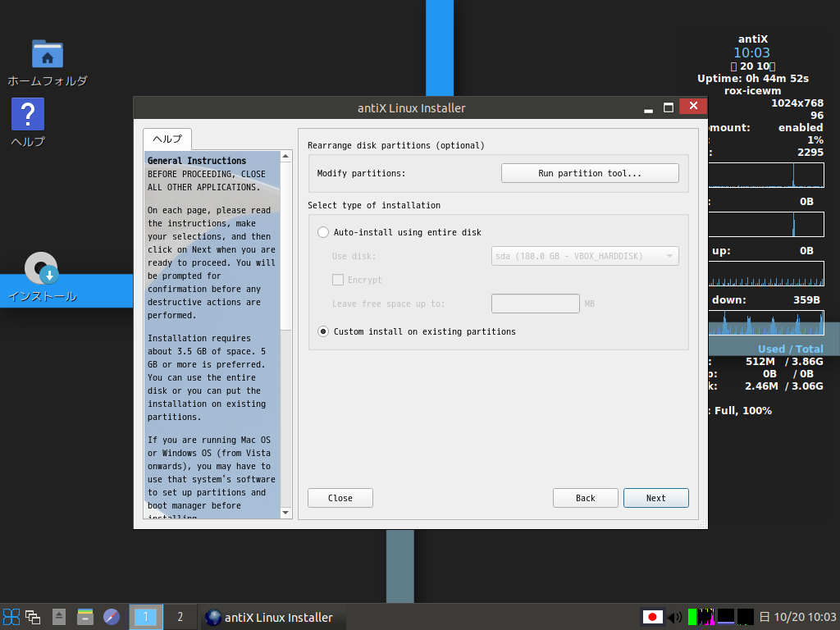
Task: Click help panel scroll up arrow
Action: pos(285,157)
